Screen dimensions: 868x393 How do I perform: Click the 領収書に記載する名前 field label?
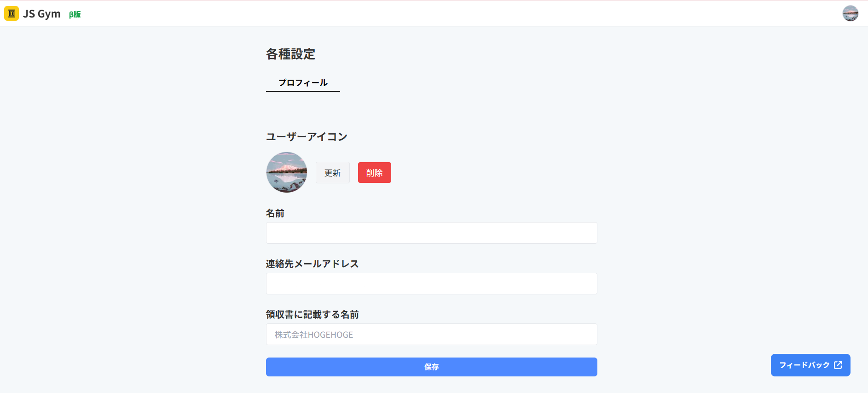pyautogui.click(x=312, y=314)
